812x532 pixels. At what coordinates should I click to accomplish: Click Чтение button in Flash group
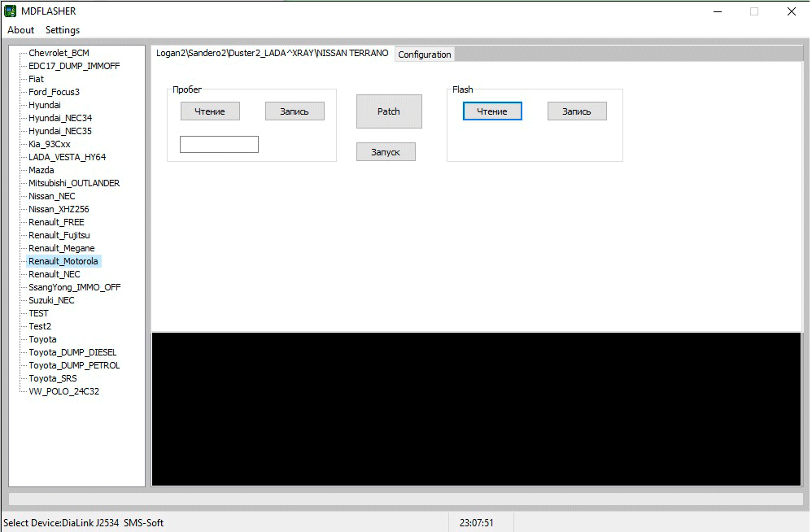click(x=492, y=111)
